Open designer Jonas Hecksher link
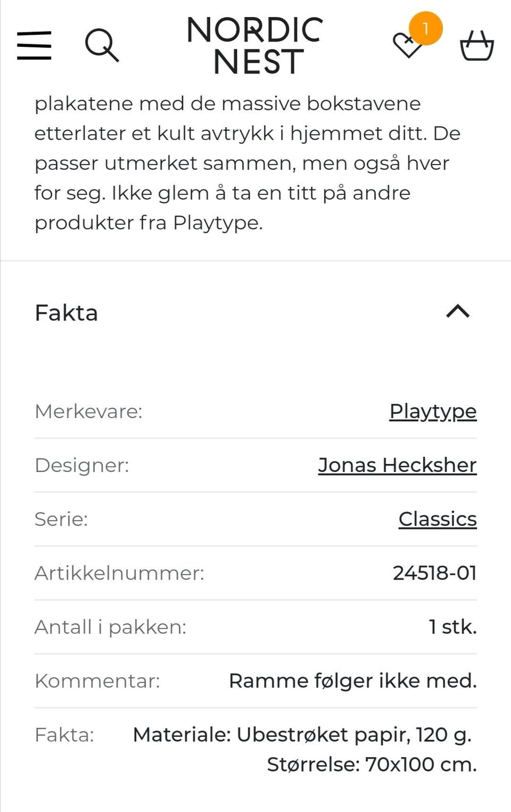511x812 pixels. 397,465
